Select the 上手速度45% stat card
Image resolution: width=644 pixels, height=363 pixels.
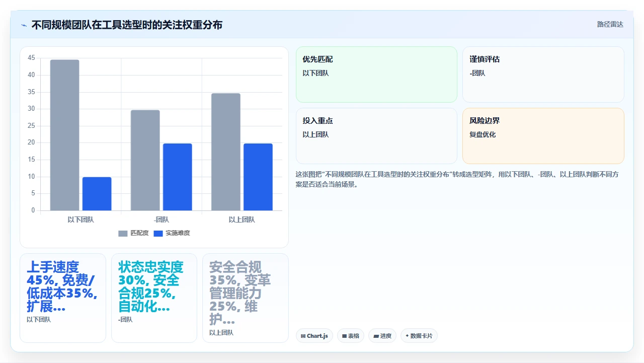coord(63,298)
